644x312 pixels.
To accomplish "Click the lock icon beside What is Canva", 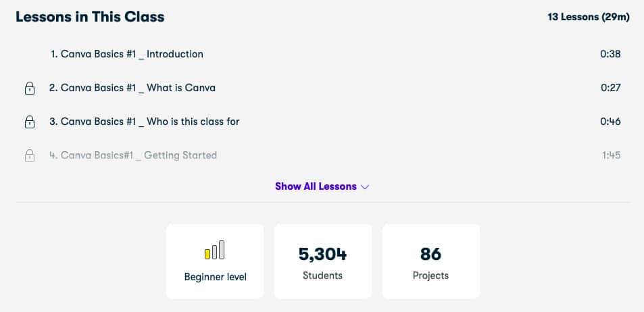I will (30, 88).
